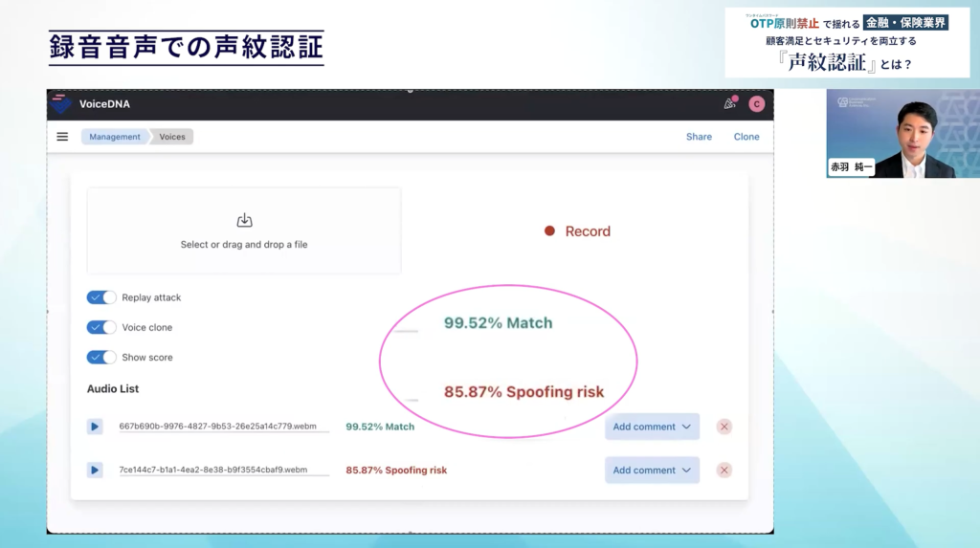Toggle Show score switch

[x=101, y=358]
